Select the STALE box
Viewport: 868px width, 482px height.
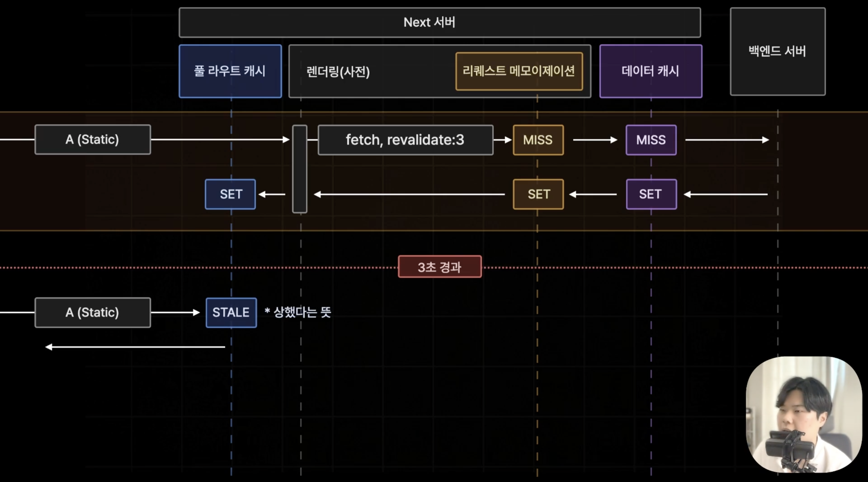click(231, 313)
